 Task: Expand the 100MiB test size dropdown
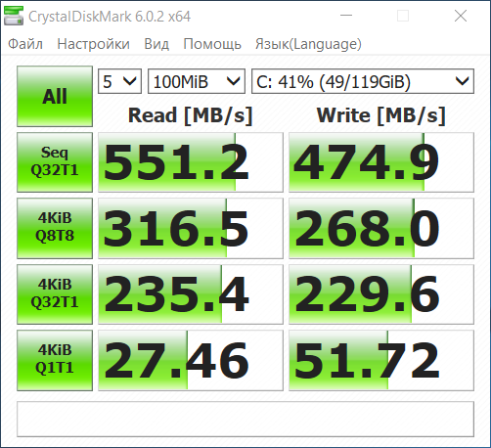(197, 81)
